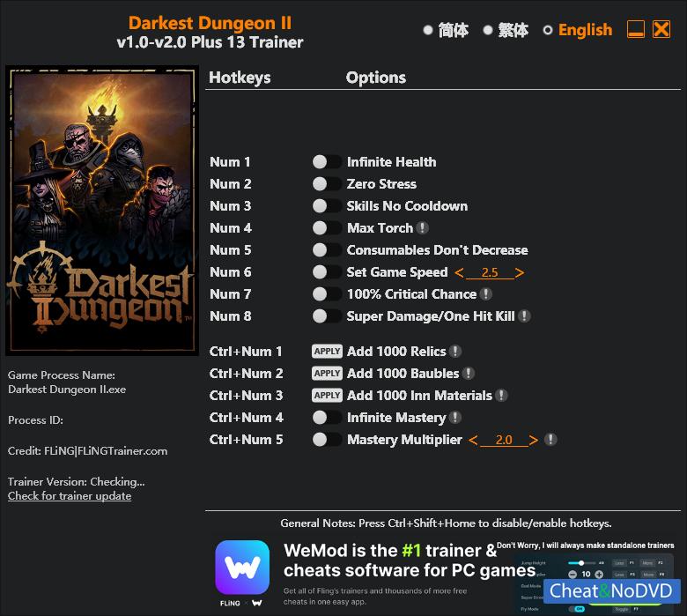Toggle Super Damage/One Hit Kill
Viewport: 687px width, 616px height.
(x=327, y=315)
